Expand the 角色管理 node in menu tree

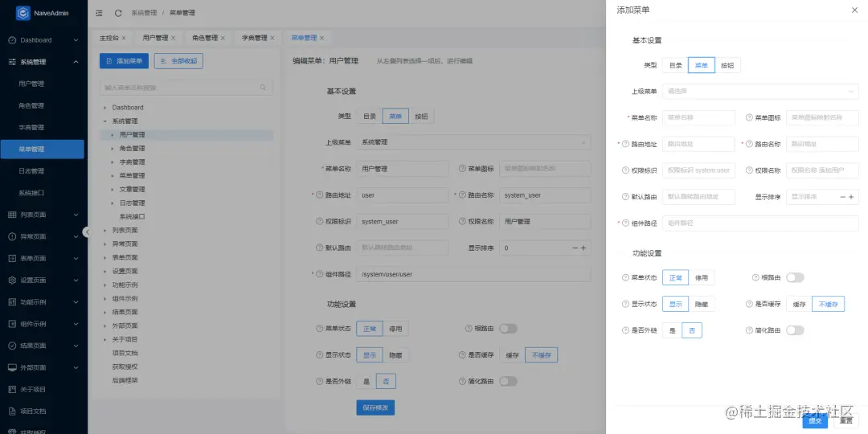point(113,149)
